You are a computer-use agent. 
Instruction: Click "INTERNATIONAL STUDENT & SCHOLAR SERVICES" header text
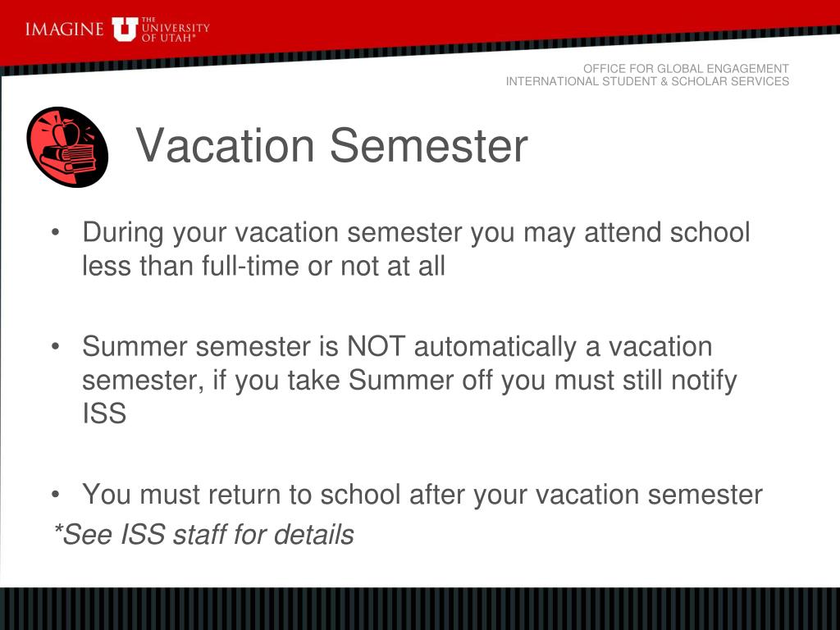click(647, 81)
